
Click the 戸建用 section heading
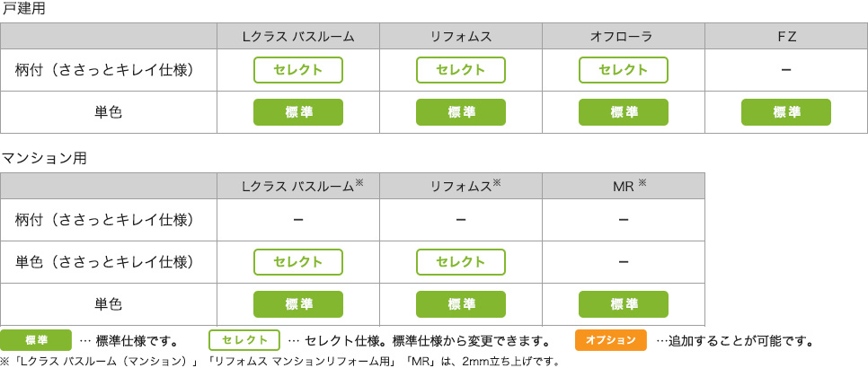pyautogui.click(x=23, y=9)
